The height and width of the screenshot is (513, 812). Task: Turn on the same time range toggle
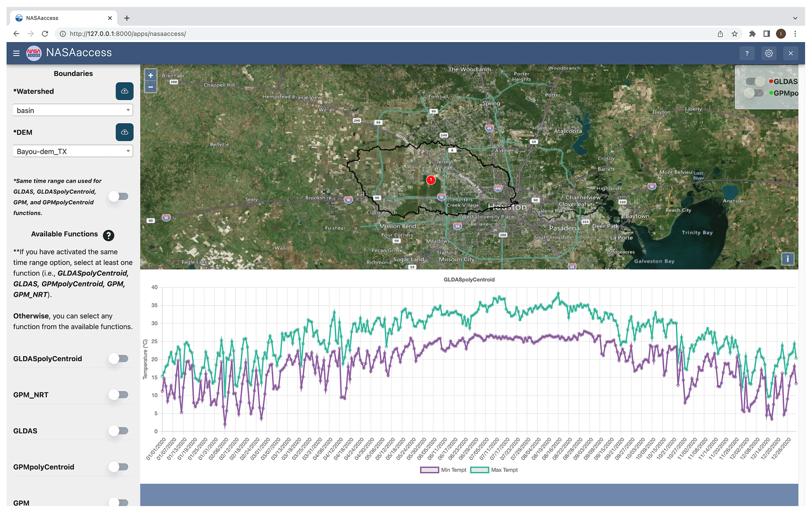(119, 196)
